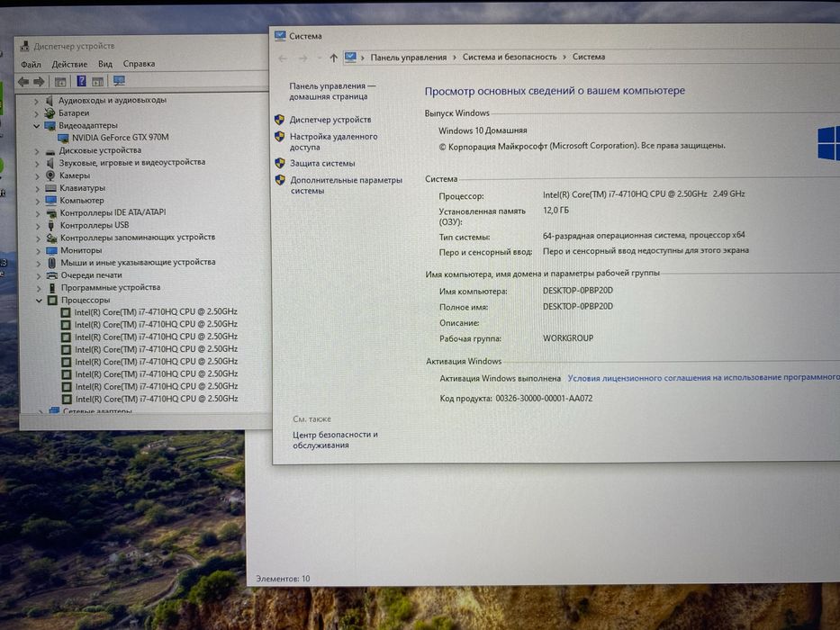Viewport: 840px width, 630px height.
Task: Open the Вид menu in Device Manager
Action: click(x=105, y=64)
